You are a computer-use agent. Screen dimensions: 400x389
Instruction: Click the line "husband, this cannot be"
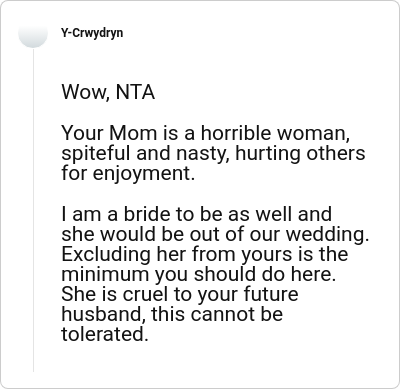[172, 314]
